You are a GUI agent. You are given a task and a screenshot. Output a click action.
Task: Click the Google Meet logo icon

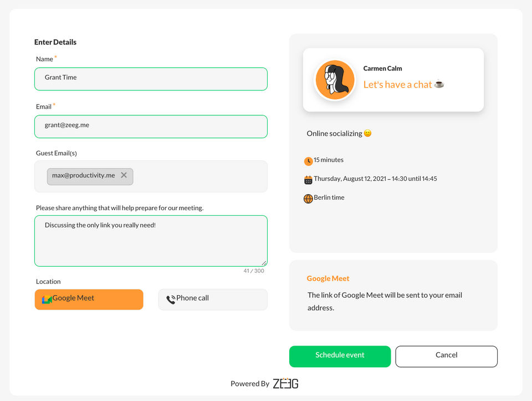[47, 300]
